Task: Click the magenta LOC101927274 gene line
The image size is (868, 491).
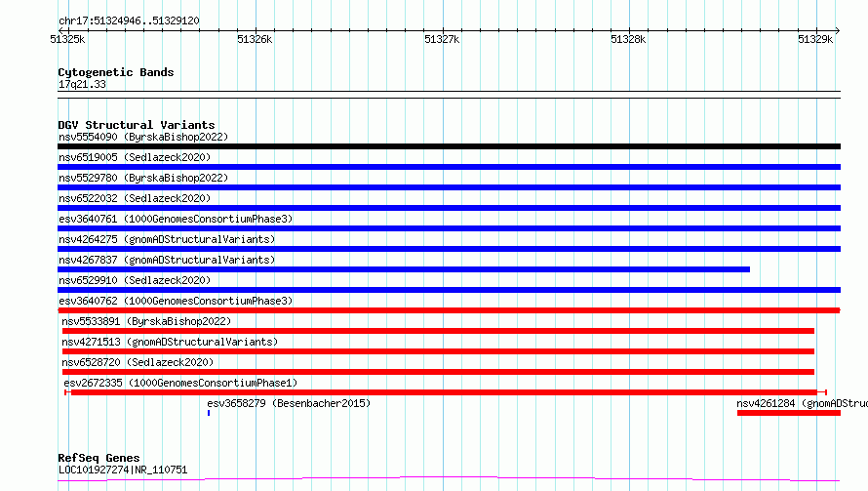Action: (449, 479)
